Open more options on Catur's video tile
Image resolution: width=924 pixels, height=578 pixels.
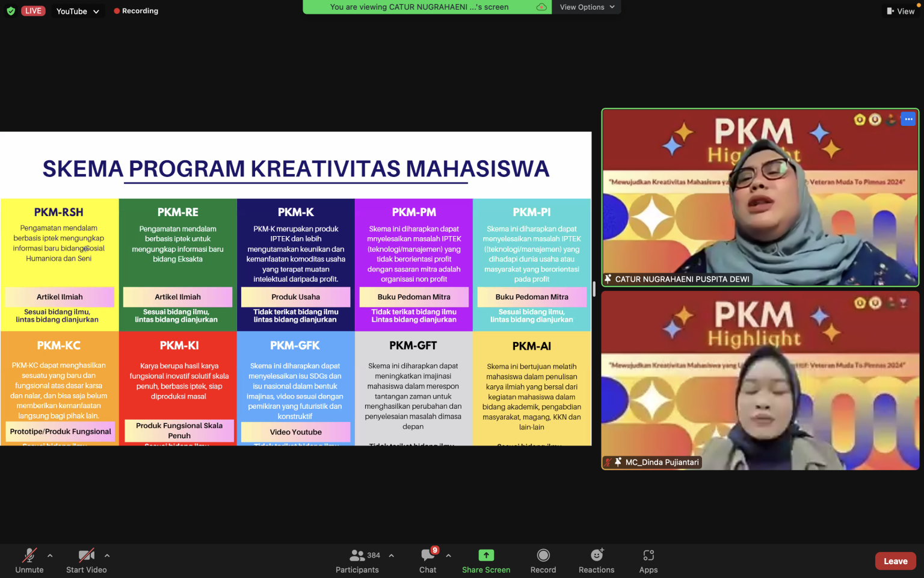(x=908, y=119)
